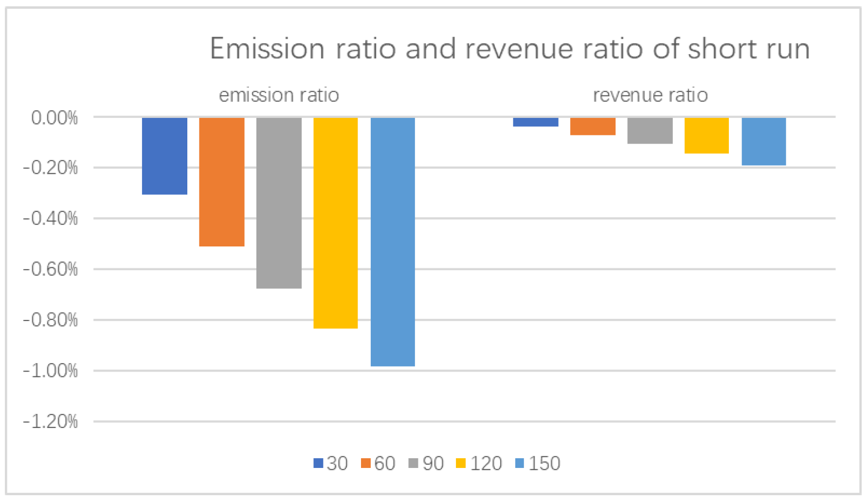
Task: Click the -0.40% axis label
Action: pos(51,219)
